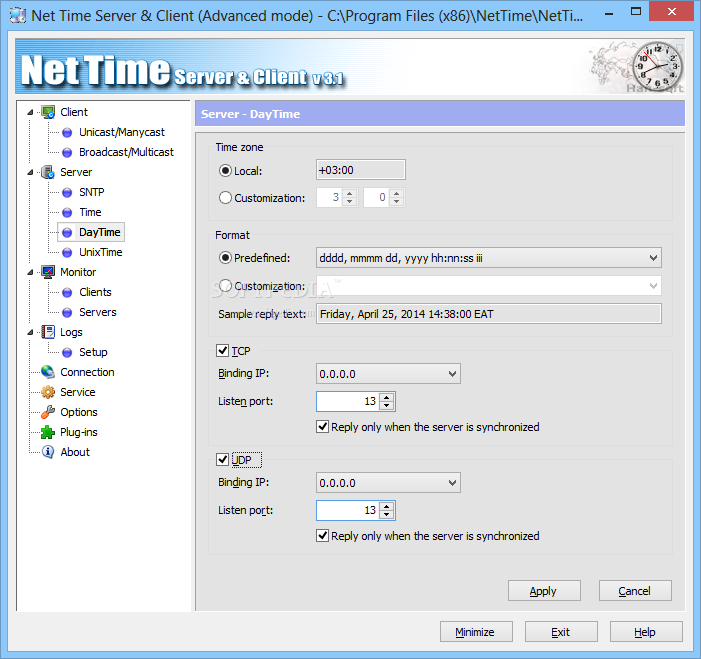Open the Clients monitor page
Screen dimensions: 701x659
[x=95, y=292]
